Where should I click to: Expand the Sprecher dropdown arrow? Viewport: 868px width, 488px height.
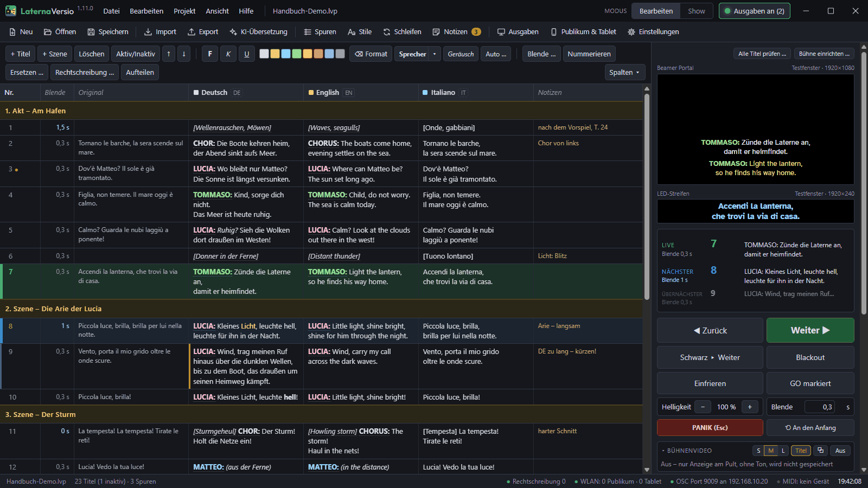435,54
